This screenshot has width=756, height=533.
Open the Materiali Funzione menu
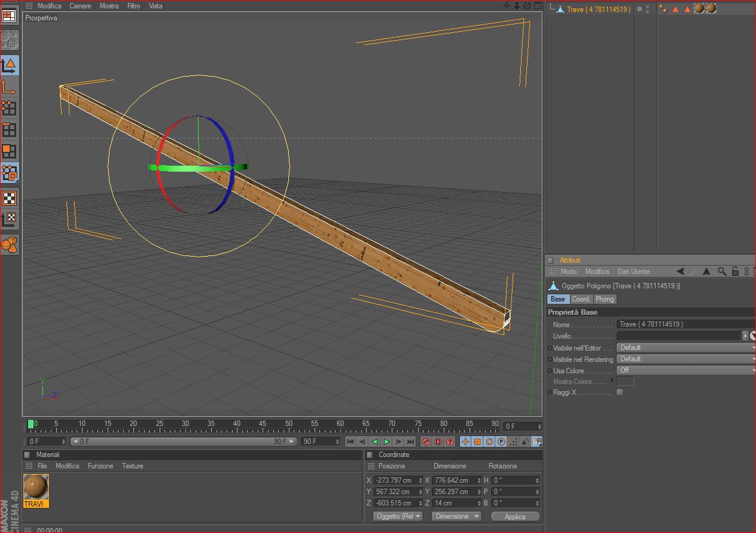[100, 466]
